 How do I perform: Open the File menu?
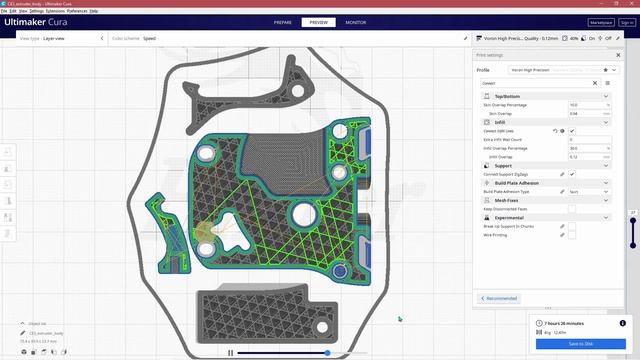(x=4, y=11)
